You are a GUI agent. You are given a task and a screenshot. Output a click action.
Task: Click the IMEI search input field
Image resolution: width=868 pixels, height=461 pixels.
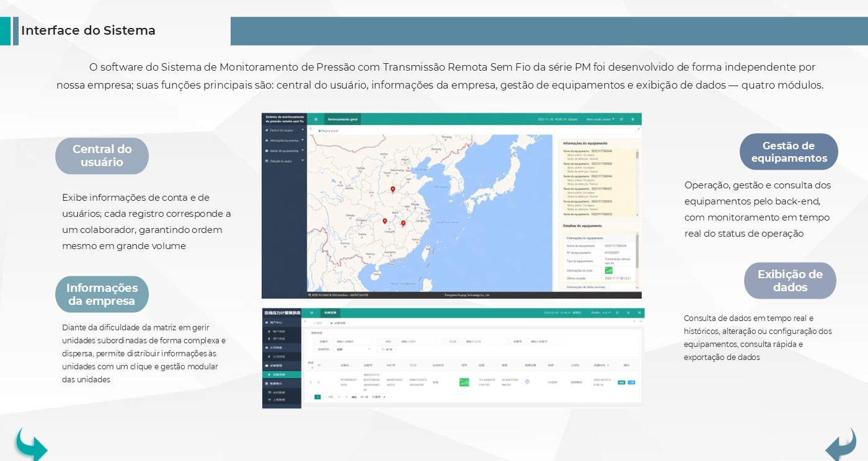click(x=418, y=341)
